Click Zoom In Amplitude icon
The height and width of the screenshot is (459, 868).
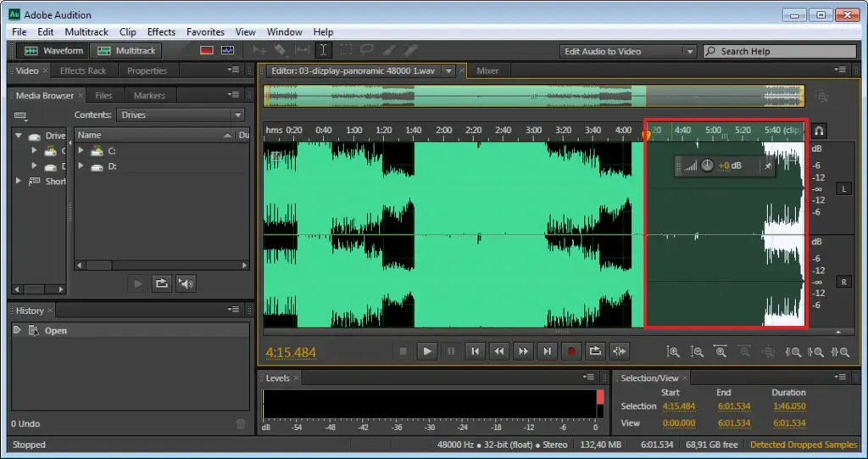[673, 351]
